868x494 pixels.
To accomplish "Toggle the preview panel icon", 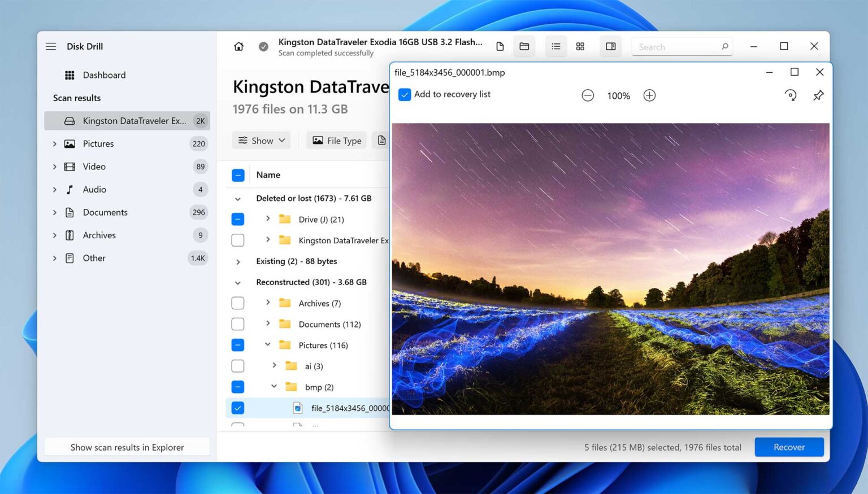I will click(x=610, y=46).
